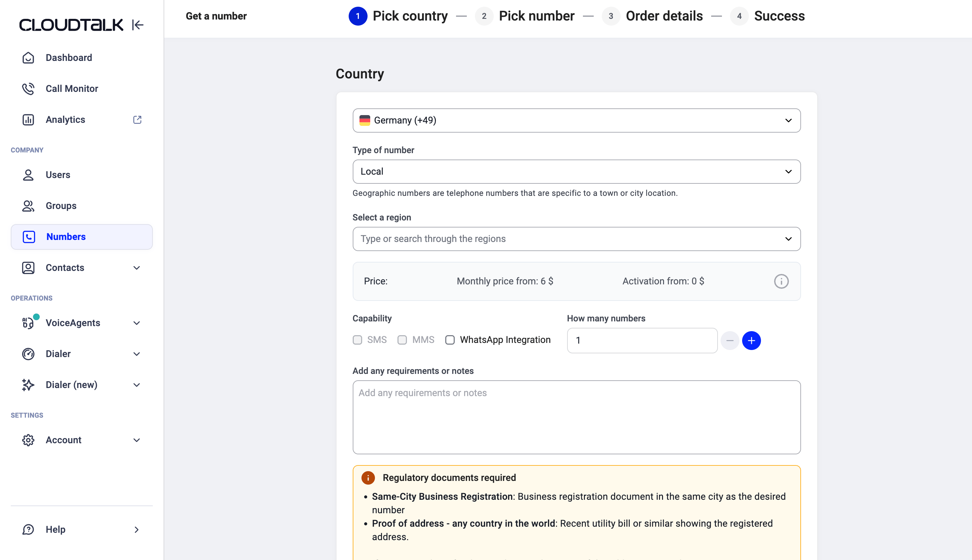The height and width of the screenshot is (560, 972).
Task: Open the Type of number dropdown
Action: coord(576,172)
